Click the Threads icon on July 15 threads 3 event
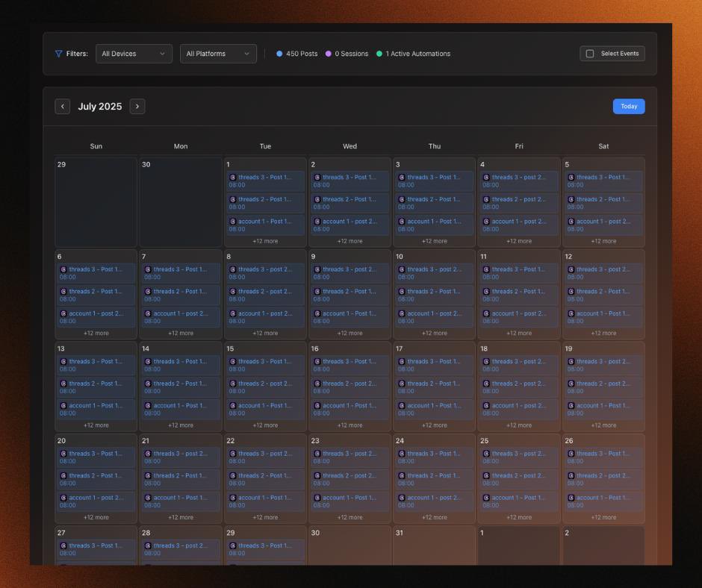This screenshot has height=588, width=702. pyautogui.click(x=233, y=362)
